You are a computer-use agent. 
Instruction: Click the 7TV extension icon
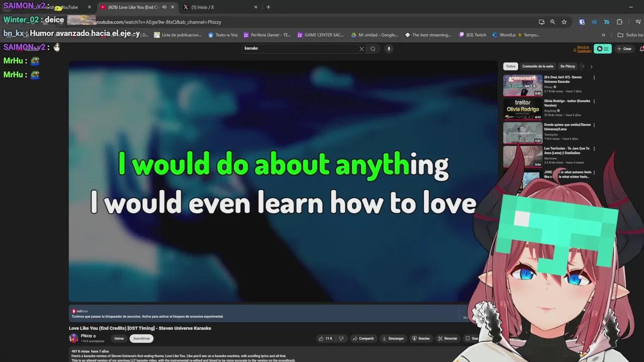tap(606, 22)
